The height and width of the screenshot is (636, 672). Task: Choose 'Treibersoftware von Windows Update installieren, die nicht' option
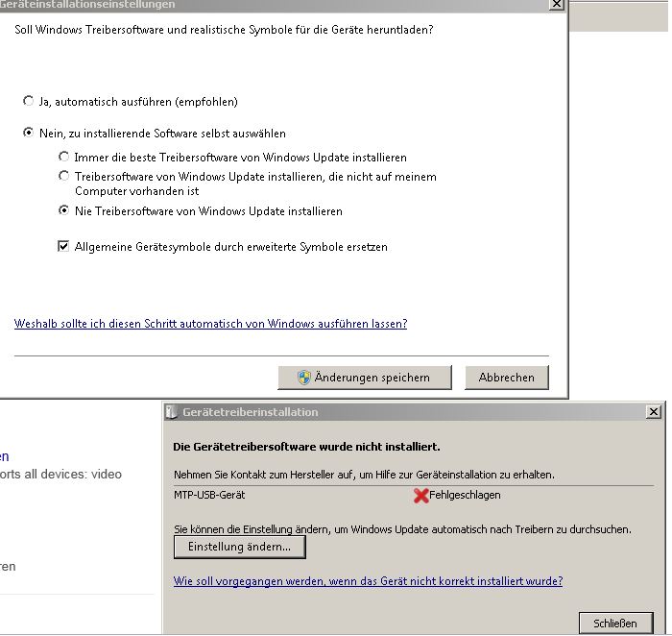click(64, 176)
